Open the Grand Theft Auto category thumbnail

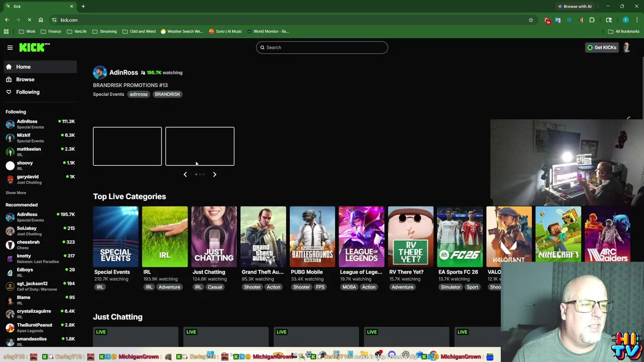coord(263,236)
